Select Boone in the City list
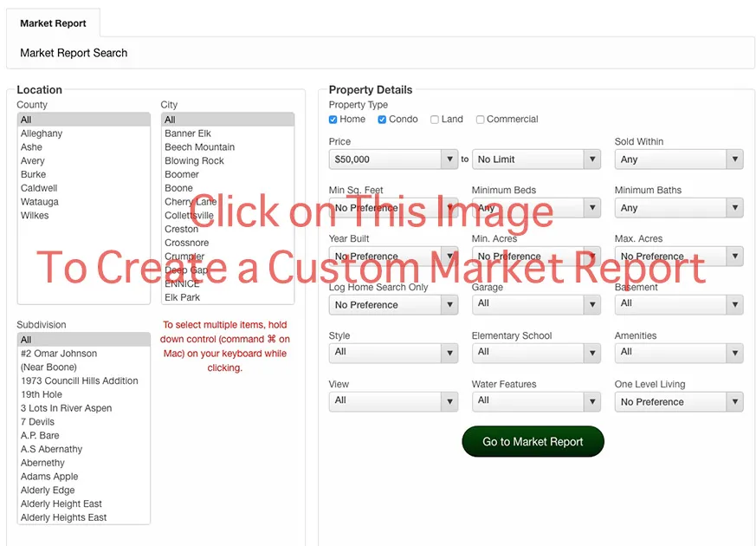756x546 pixels. pos(228,188)
